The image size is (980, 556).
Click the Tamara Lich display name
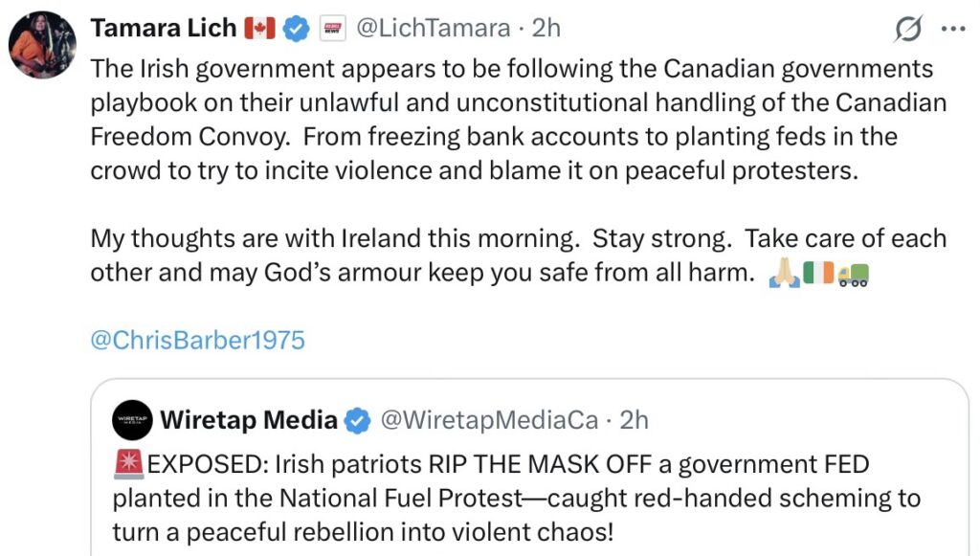tap(164, 29)
